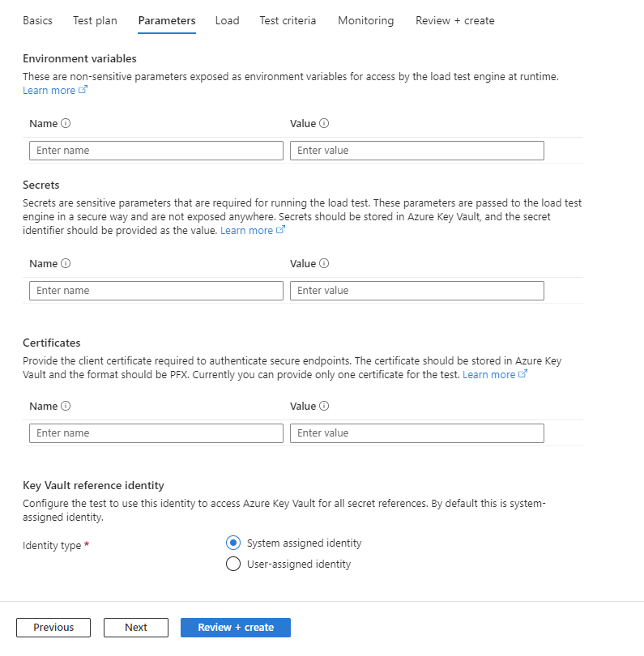Click the external-link icon after Certificates Learn more
Viewport: 644px width, 656px height.
[522, 374]
